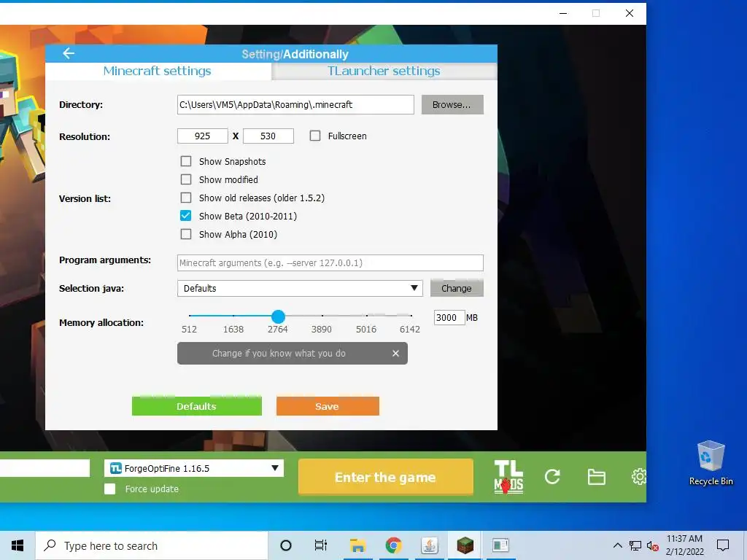This screenshot has height=560, width=747.
Task: Enable Fullscreen checkbox
Action: (x=315, y=136)
